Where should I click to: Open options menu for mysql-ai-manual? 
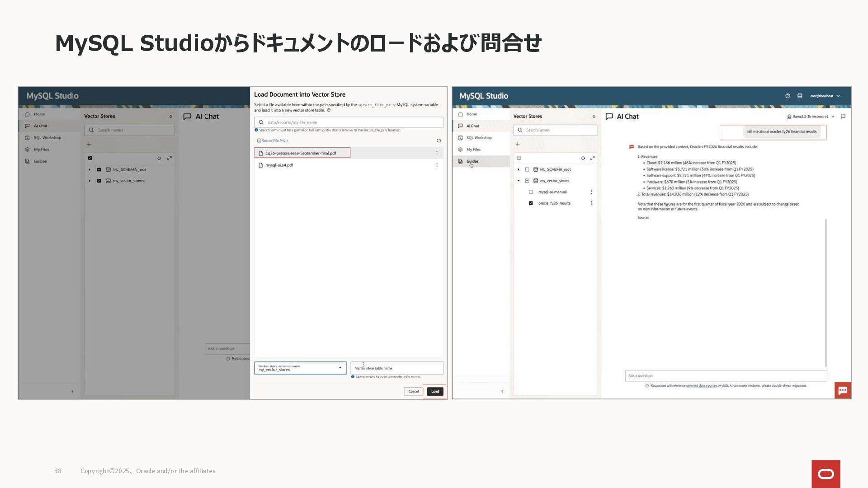pyautogui.click(x=591, y=192)
